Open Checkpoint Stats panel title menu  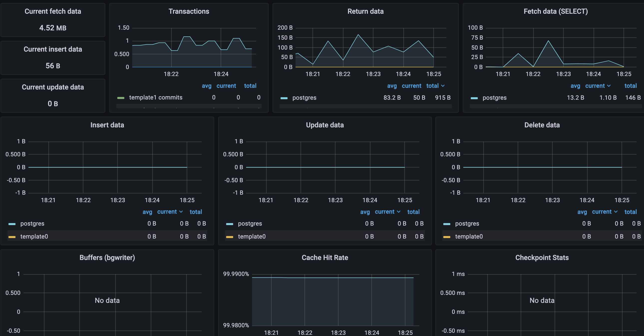pyautogui.click(x=542, y=258)
